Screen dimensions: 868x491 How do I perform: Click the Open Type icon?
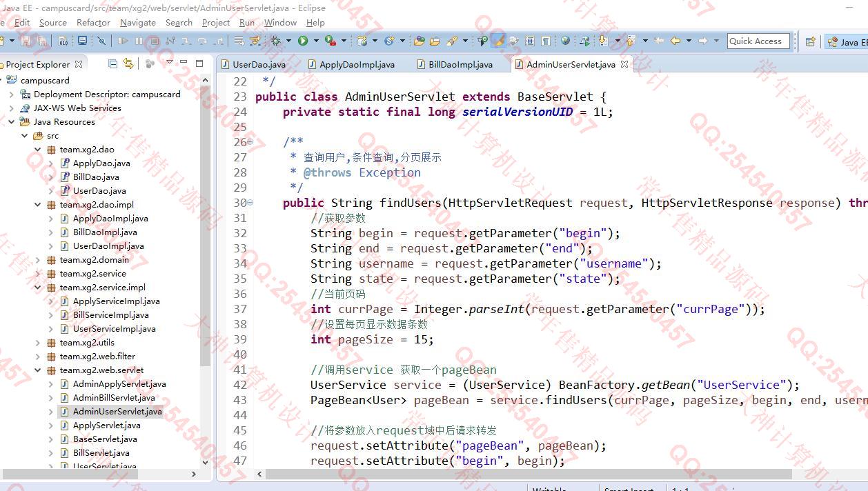(419, 41)
